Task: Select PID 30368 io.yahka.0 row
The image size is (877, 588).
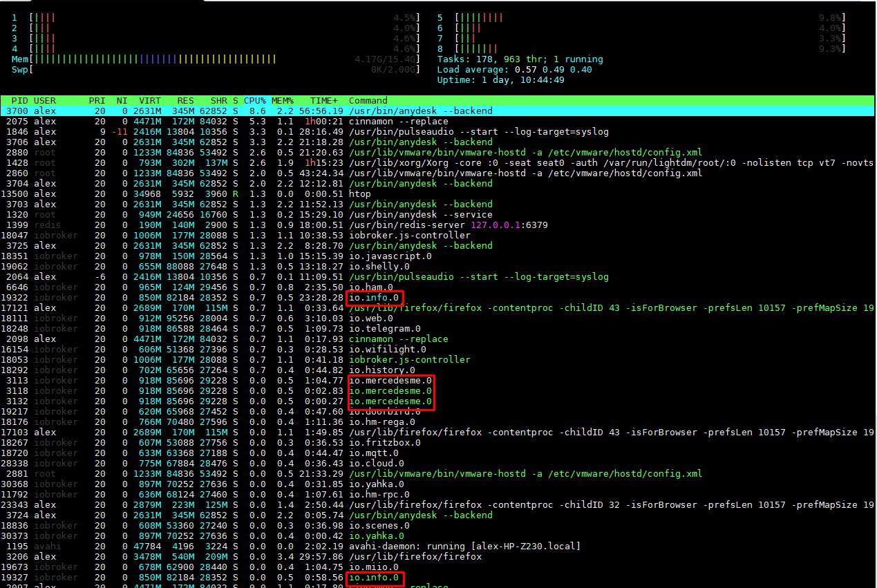Action: (437, 484)
